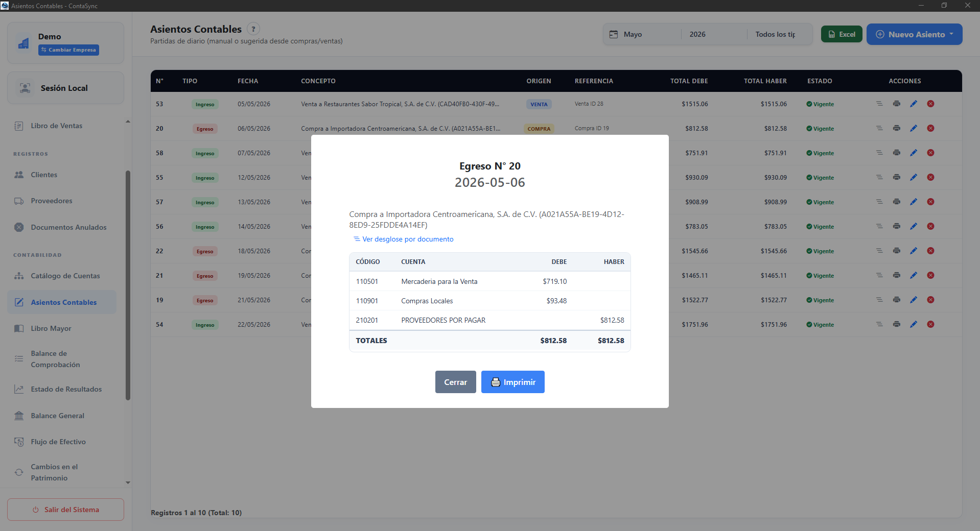Open Estado de Resultados report

[66, 389]
